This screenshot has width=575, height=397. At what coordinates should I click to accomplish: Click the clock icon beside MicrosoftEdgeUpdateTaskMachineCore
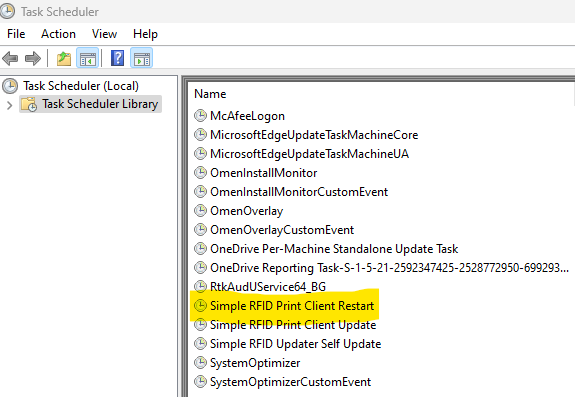[x=200, y=135]
